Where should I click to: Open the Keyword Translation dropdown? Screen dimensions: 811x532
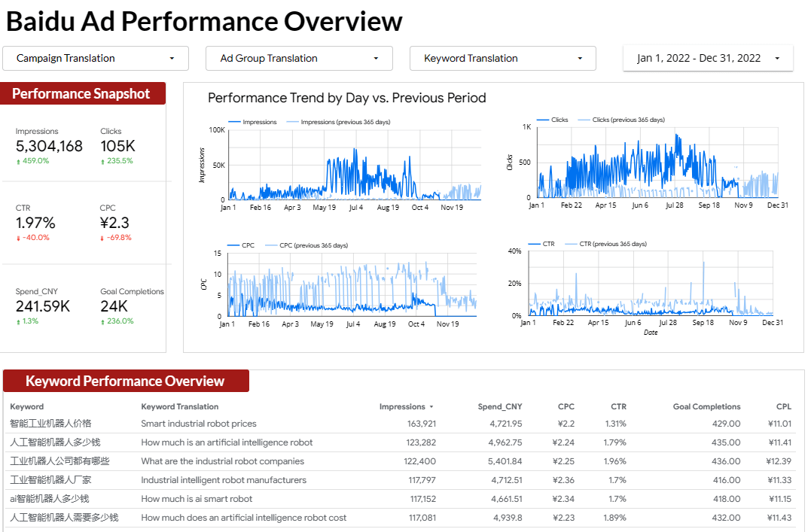tap(502, 58)
